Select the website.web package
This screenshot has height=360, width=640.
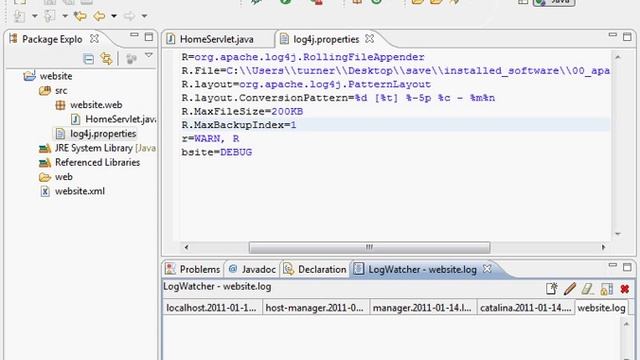(x=96, y=105)
